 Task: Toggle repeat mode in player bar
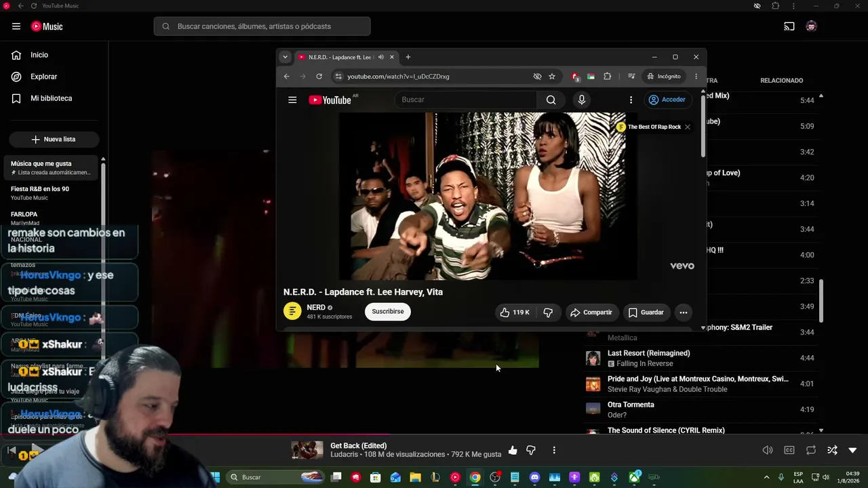tap(811, 450)
